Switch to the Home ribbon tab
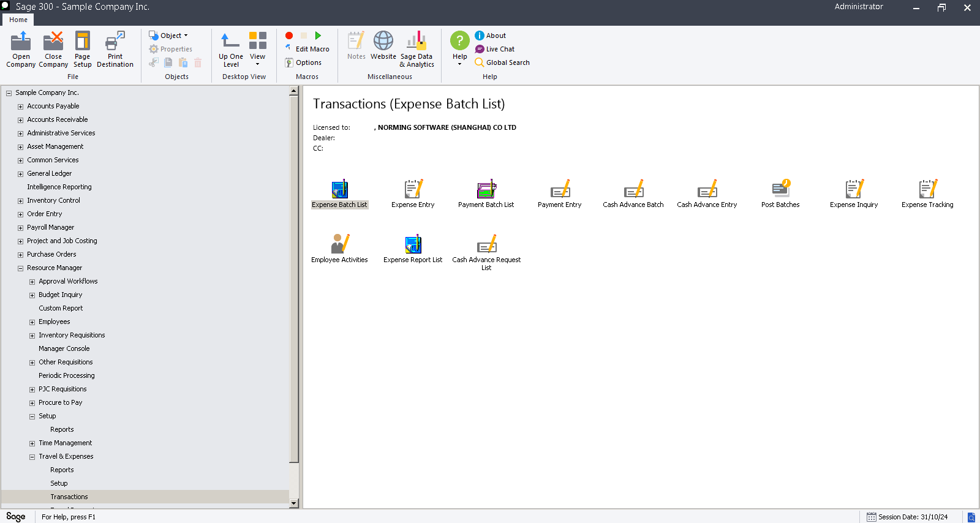The height and width of the screenshot is (523, 980). click(18, 20)
